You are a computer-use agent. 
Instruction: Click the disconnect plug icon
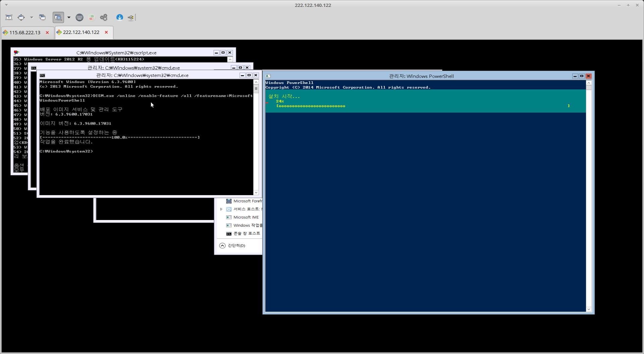131,17
